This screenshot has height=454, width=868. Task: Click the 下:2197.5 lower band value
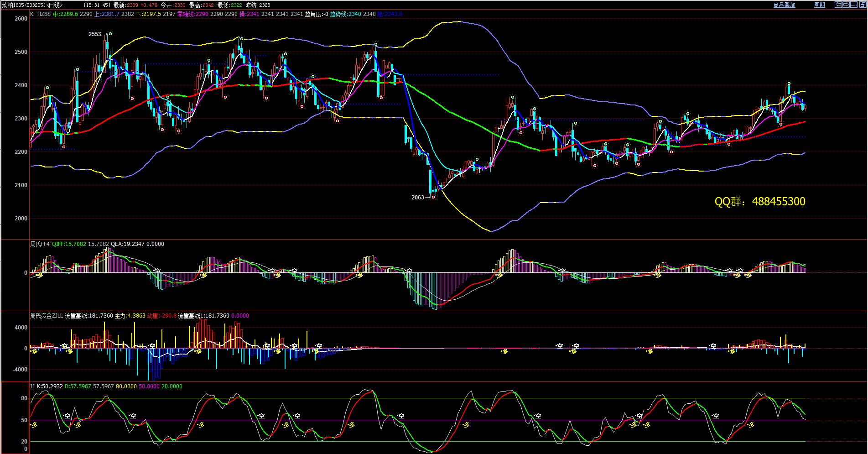click(x=148, y=14)
